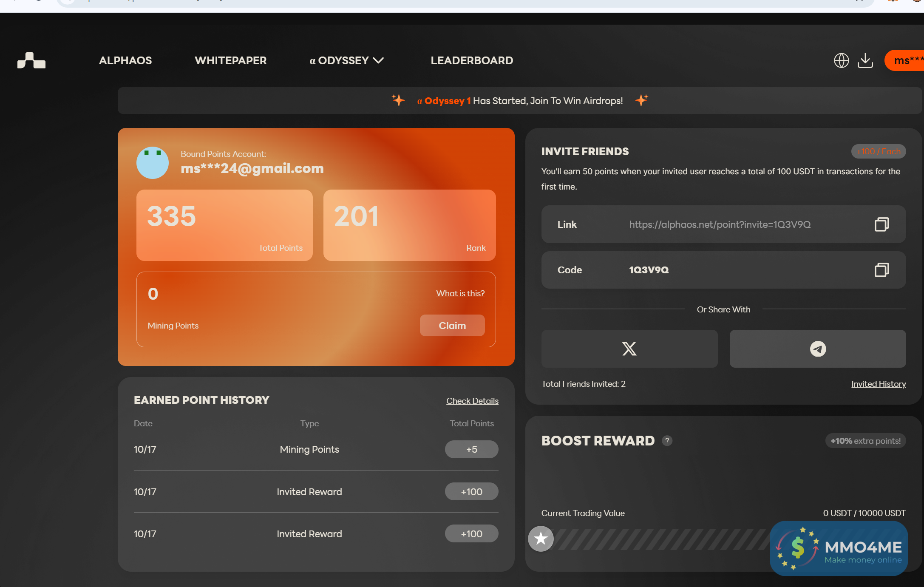The image size is (924, 587).
Task: Share invite via Telegram icon
Action: point(817,349)
